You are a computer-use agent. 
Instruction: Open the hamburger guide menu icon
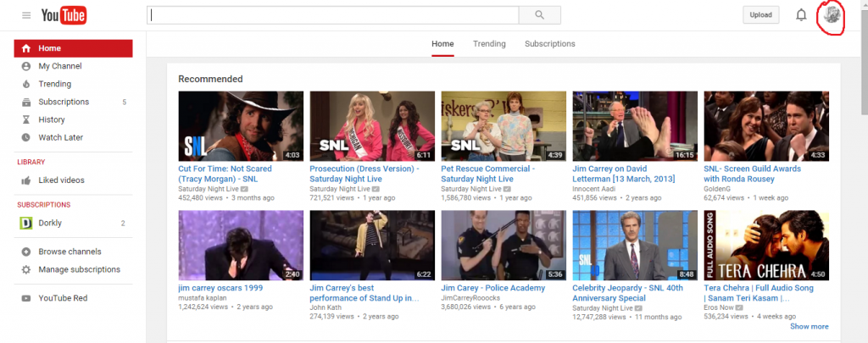[26, 15]
